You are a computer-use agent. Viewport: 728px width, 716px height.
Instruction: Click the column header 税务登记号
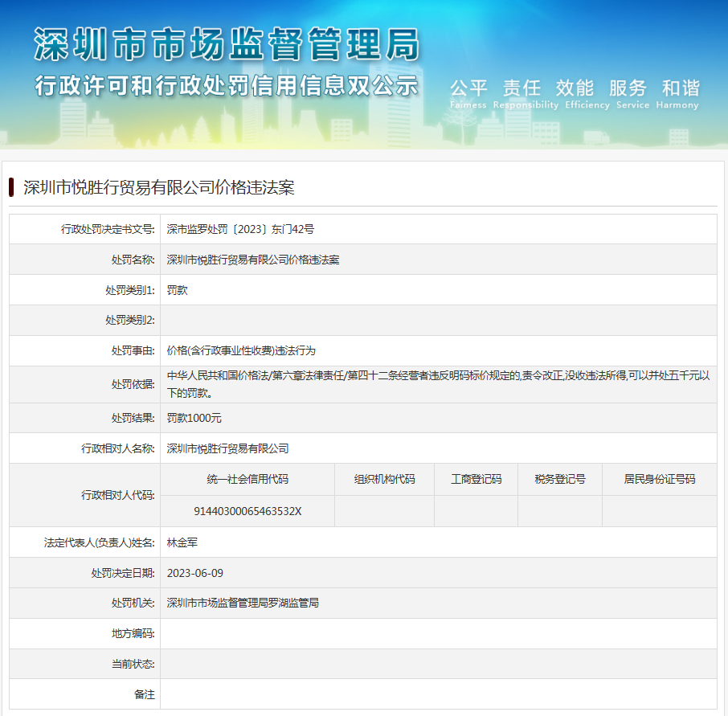point(560,479)
